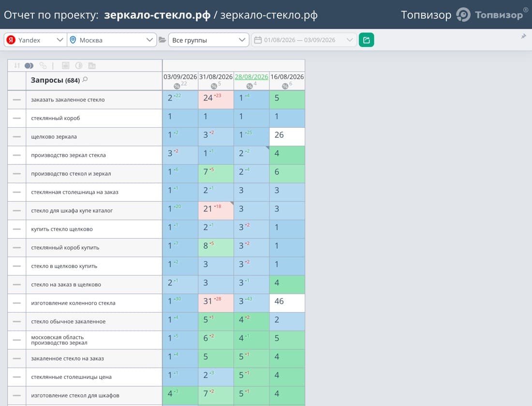Click the sort arrows icon in table toolbar
This screenshot has height=406, width=532.
tap(17, 65)
